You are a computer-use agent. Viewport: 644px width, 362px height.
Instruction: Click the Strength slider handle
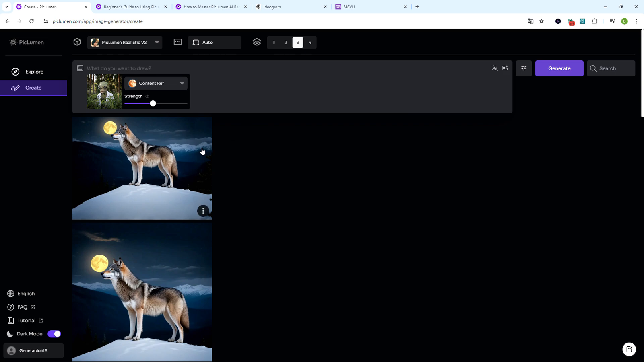click(153, 103)
